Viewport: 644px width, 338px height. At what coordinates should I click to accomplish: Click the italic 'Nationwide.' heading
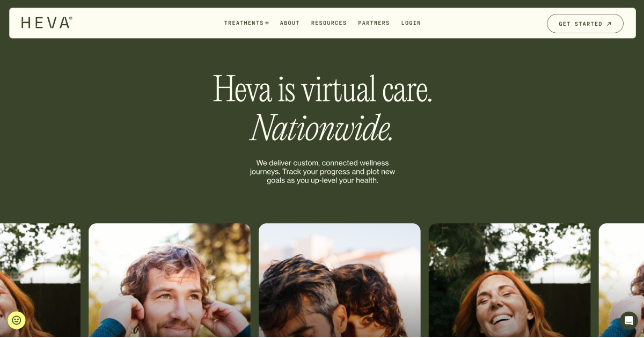click(x=322, y=128)
